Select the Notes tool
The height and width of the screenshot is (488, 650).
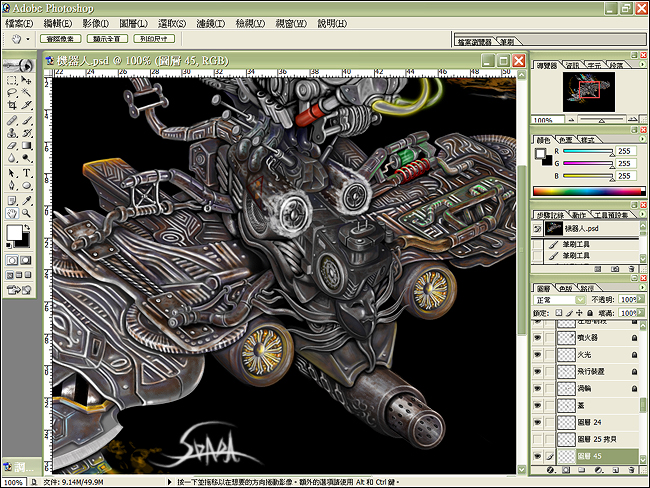(12, 200)
